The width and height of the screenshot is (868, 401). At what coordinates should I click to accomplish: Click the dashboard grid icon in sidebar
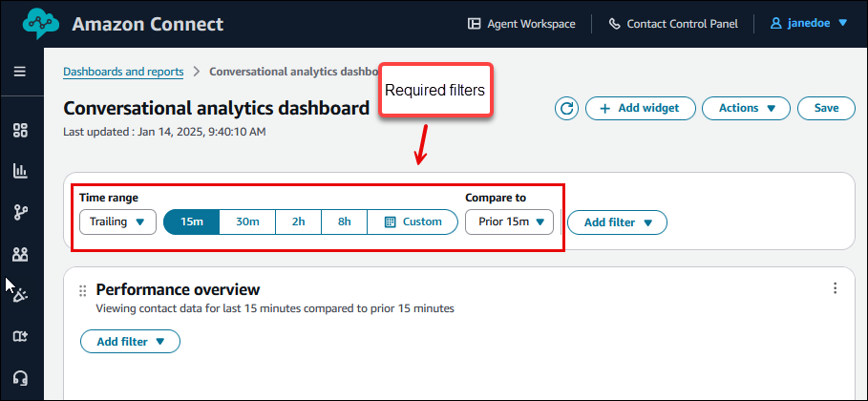coord(20,130)
